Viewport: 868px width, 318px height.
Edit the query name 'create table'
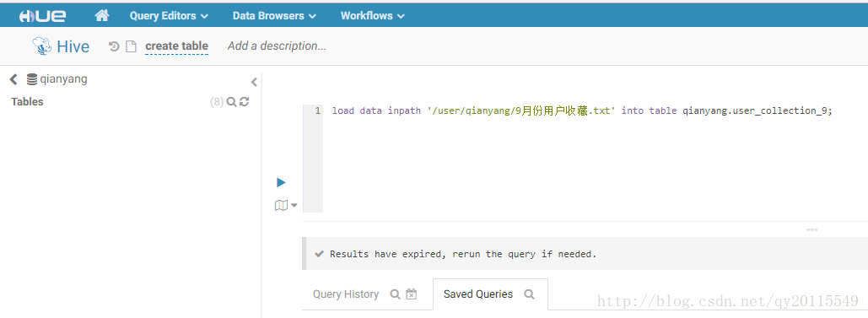pyautogui.click(x=176, y=46)
